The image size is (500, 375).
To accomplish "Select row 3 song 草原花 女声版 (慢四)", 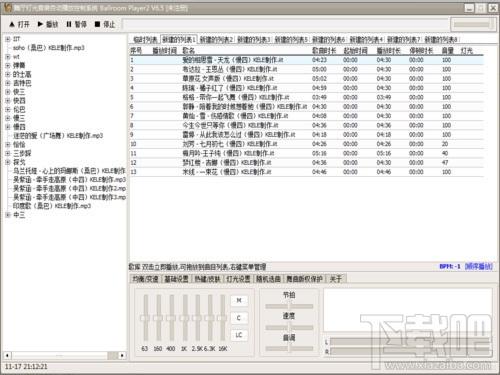I will tap(307, 79).
